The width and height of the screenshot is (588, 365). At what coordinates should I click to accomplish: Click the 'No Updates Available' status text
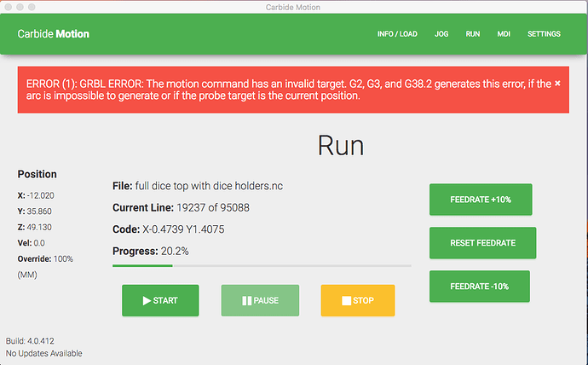(x=43, y=353)
